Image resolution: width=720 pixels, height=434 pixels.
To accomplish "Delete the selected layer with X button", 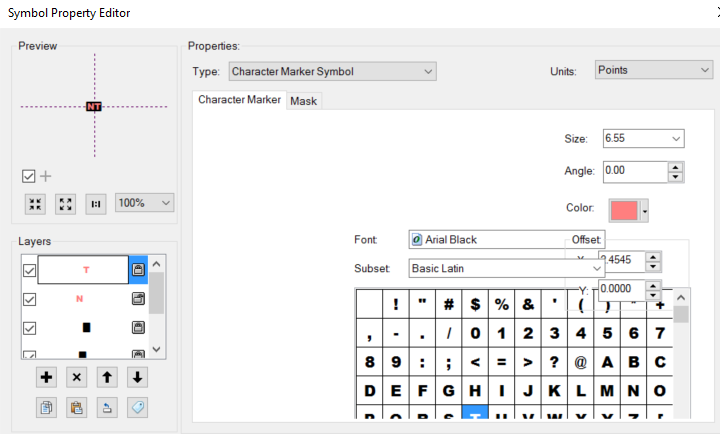I will (x=77, y=377).
